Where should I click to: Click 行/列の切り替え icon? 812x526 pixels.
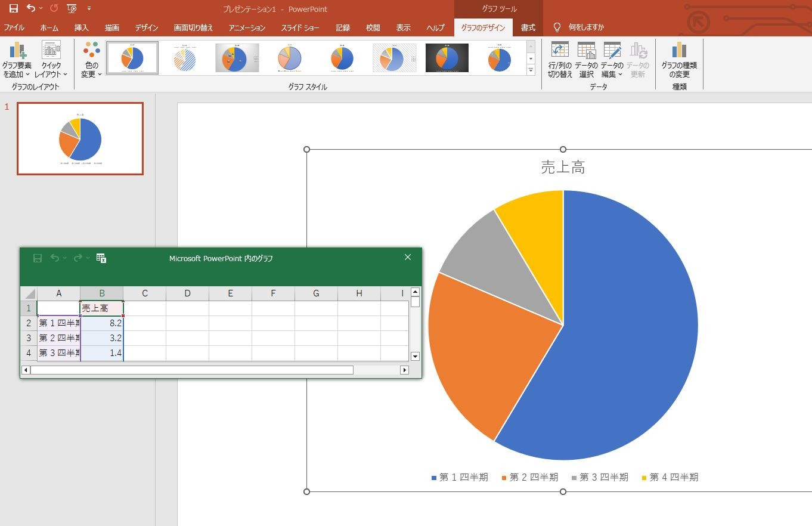click(x=560, y=60)
